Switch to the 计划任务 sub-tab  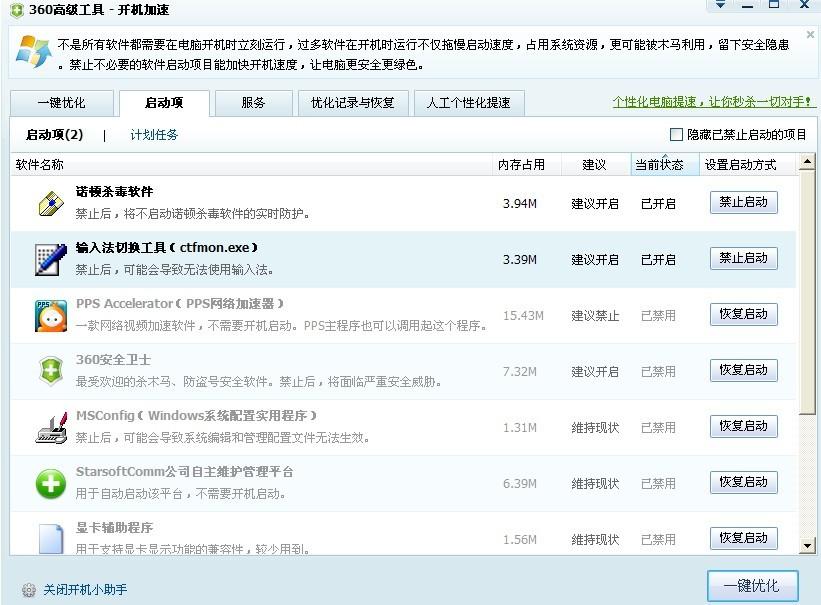(154, 135)
